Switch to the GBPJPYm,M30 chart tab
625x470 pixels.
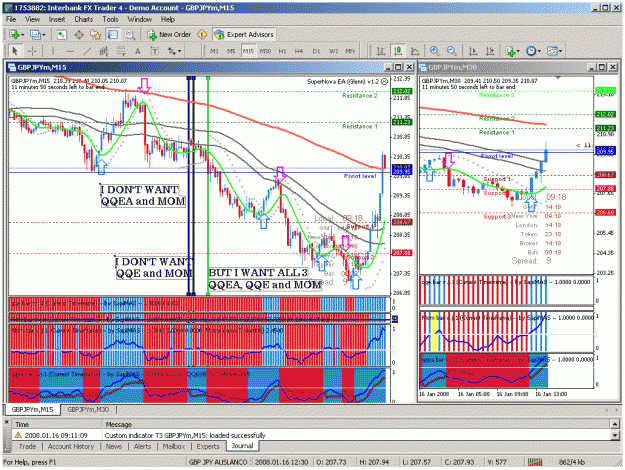pos(88,409)
